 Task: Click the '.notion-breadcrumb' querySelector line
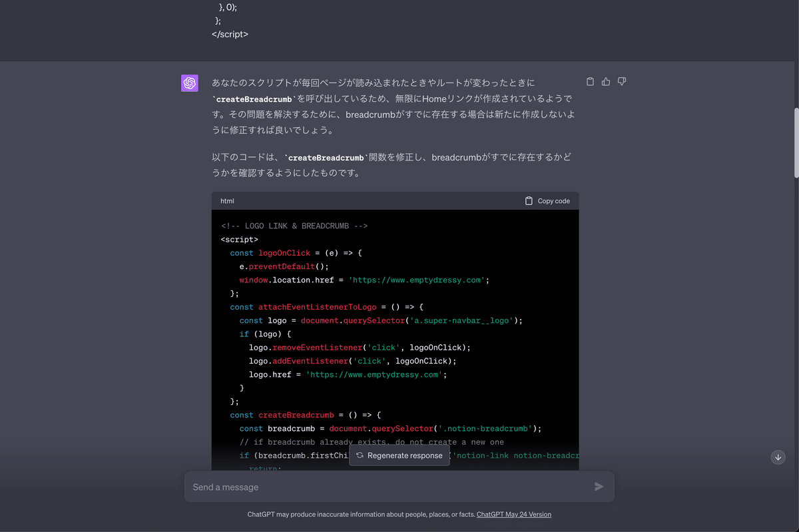[390, 429]
